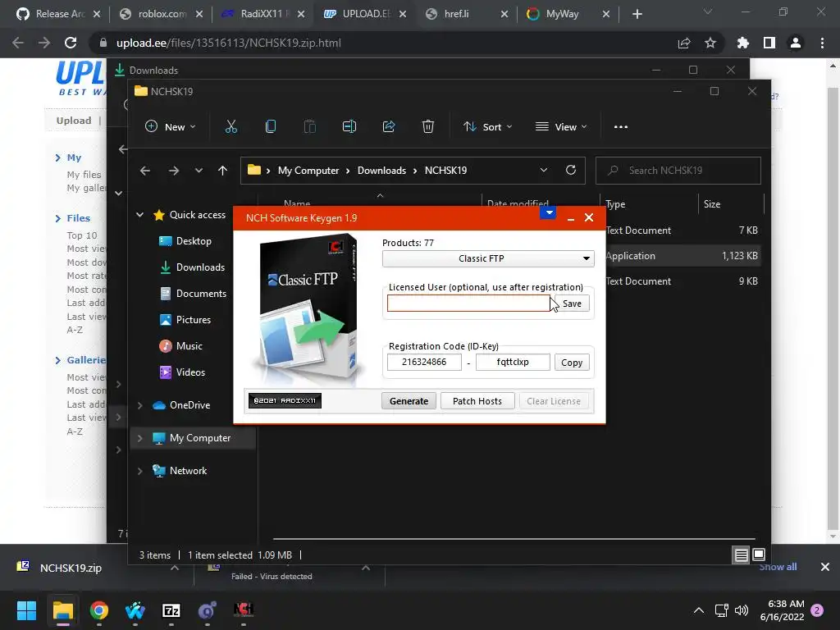840x630 pixels.
Task: Refresh the NCHSK19 folder view
Action: click(x=571, y=171)
